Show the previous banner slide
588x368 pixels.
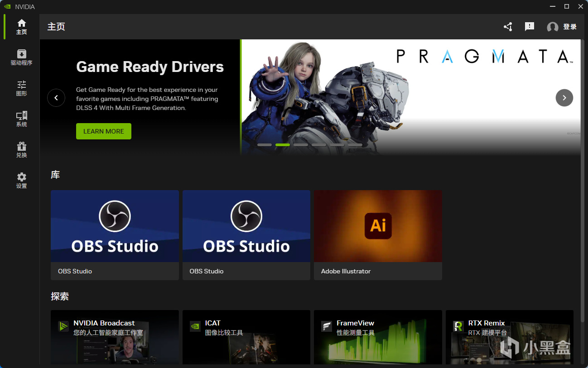[x=56, y=98]
